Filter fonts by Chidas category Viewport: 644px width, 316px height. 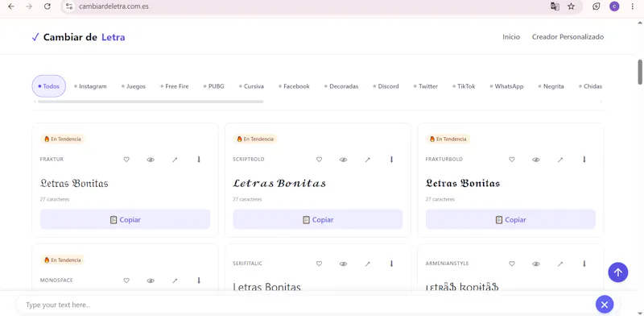pyautogui.click(x=590, y=86)
